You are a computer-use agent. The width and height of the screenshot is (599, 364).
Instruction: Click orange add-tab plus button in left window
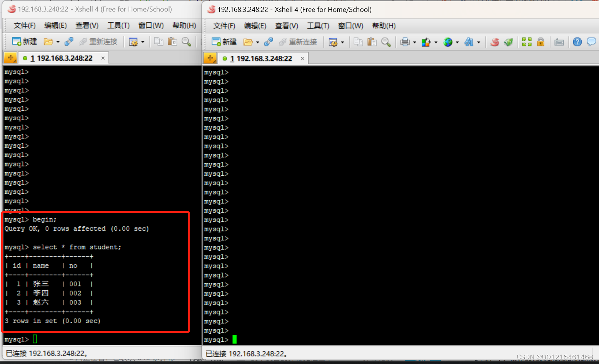[x=10, y=58]
